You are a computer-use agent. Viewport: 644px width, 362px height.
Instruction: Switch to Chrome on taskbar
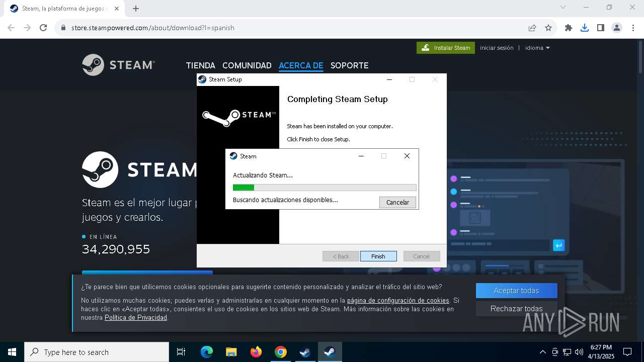281,352
